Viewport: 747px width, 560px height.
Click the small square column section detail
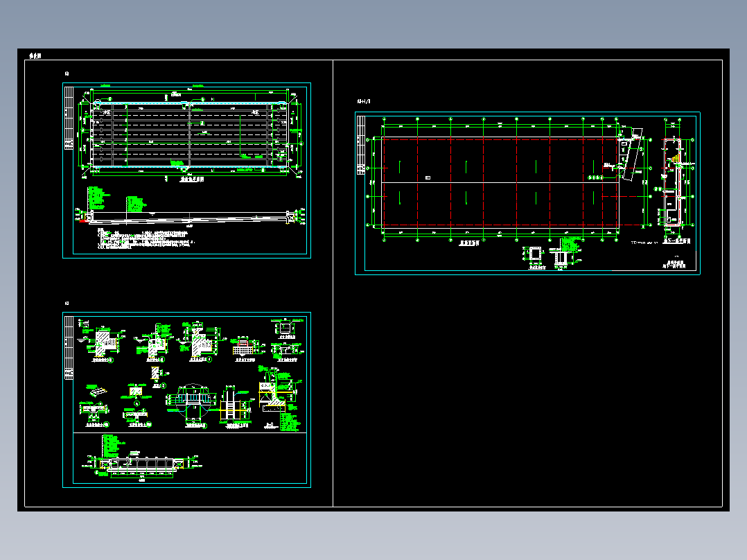534,255
